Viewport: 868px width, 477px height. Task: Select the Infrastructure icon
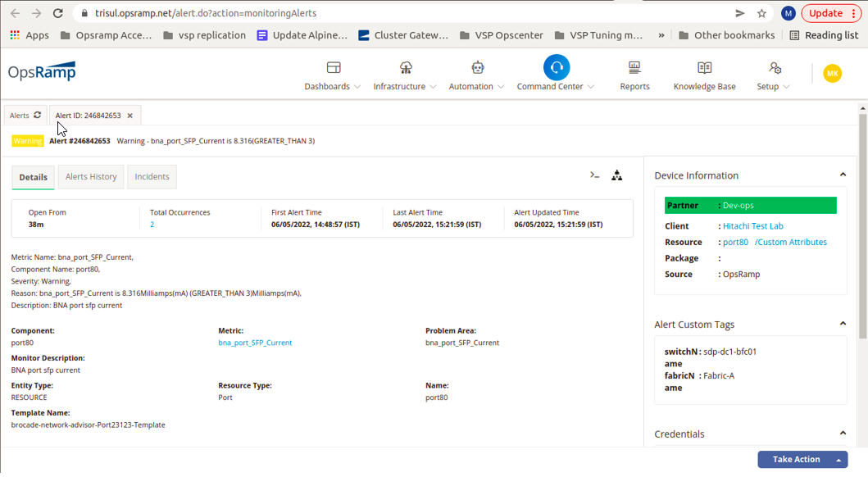[405, 66]
